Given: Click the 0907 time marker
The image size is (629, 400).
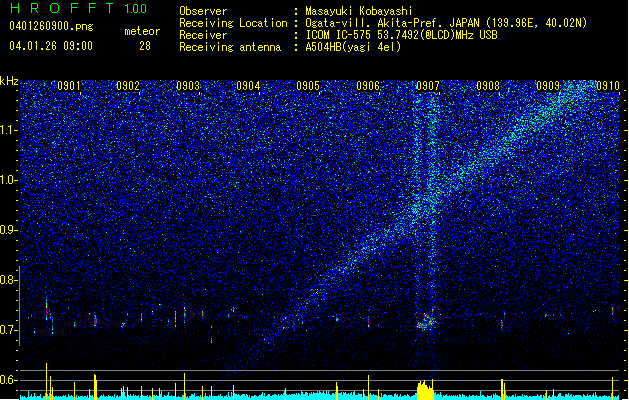Looking at the screenshot, I should coord(428,86).
